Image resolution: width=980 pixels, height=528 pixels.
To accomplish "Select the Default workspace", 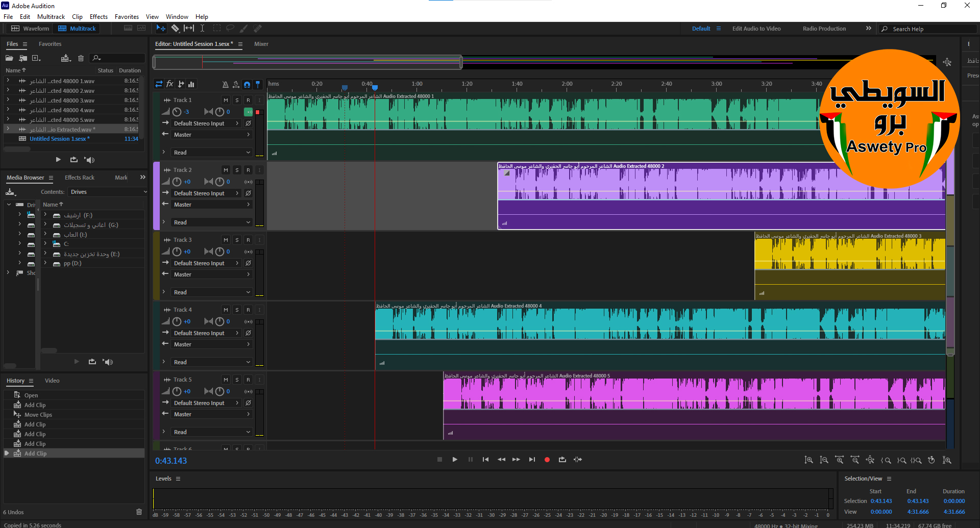I will coord(701,29).
